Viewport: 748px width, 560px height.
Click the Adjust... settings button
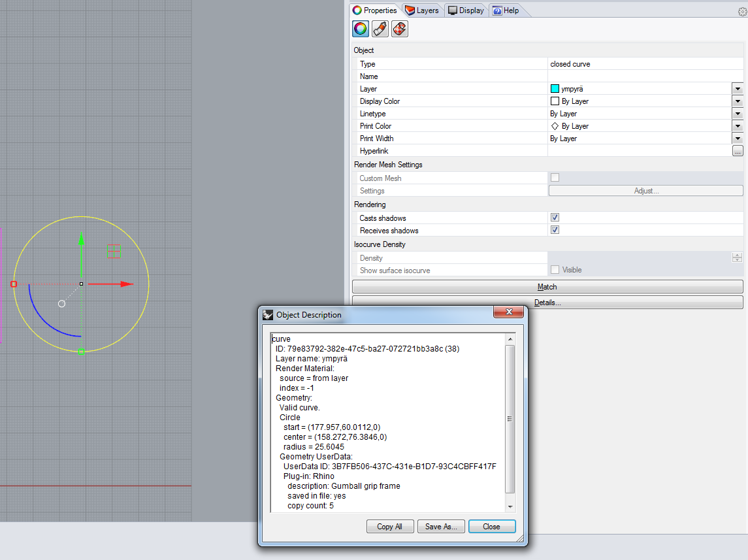tap(646, 191)
